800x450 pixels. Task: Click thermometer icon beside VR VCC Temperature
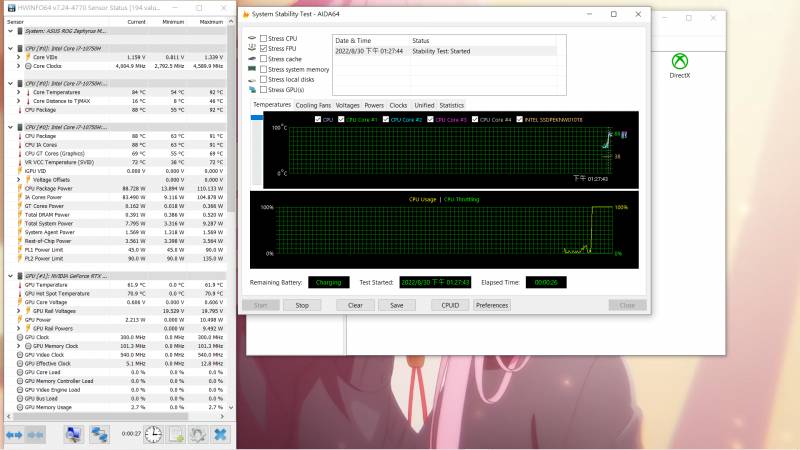click(x=20, y=162)
